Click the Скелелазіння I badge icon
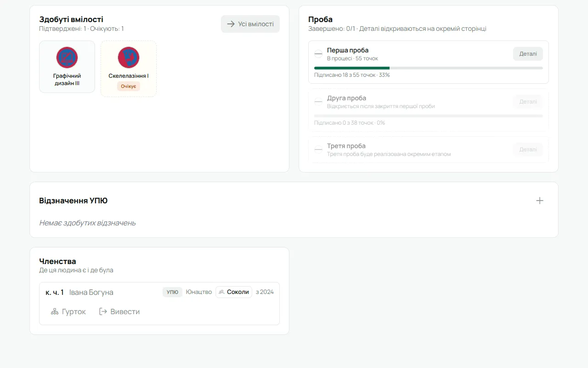The width and height of the screenshot is (588, 368). (129, 57)
